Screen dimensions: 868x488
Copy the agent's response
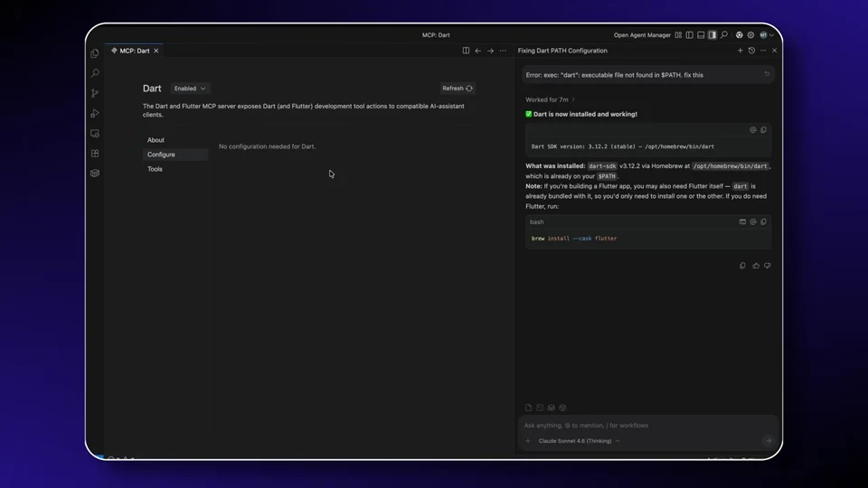click(742, 266)
